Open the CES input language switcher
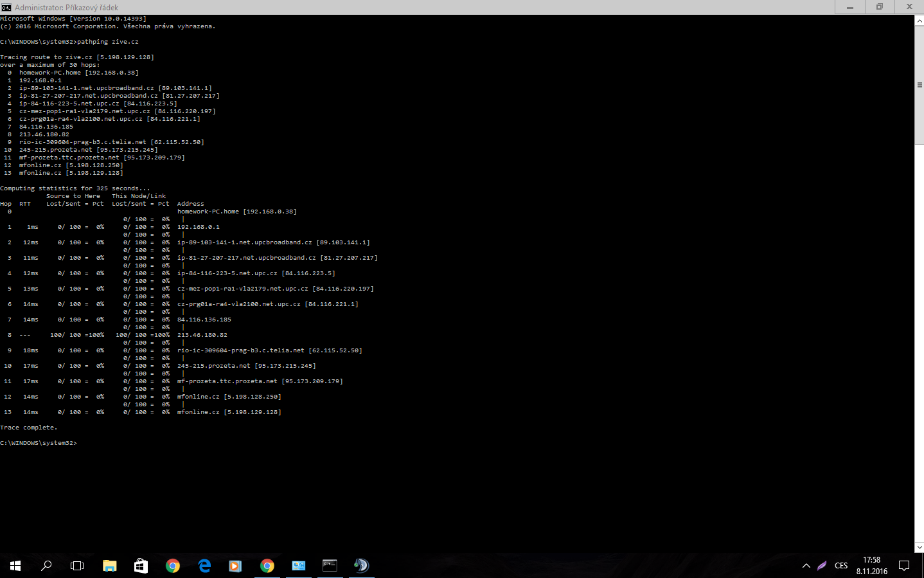The height and width of the screenshot is (578, 924). tap(841, 566)
